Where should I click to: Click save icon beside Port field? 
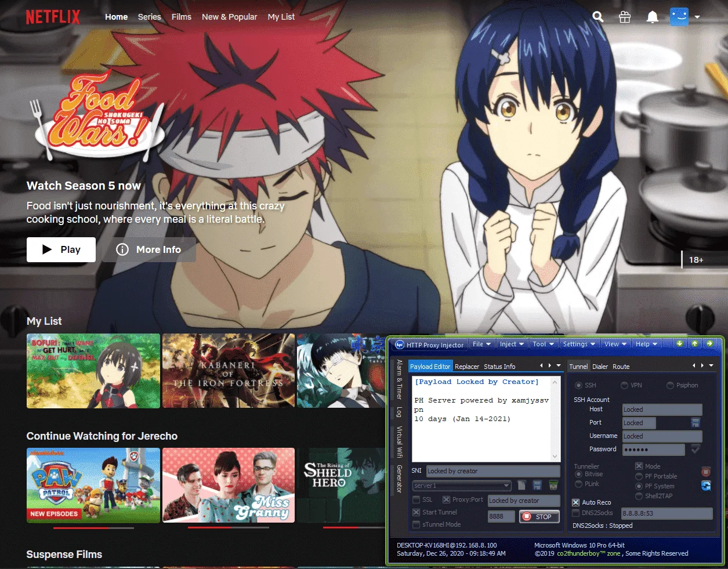[696, 423]
